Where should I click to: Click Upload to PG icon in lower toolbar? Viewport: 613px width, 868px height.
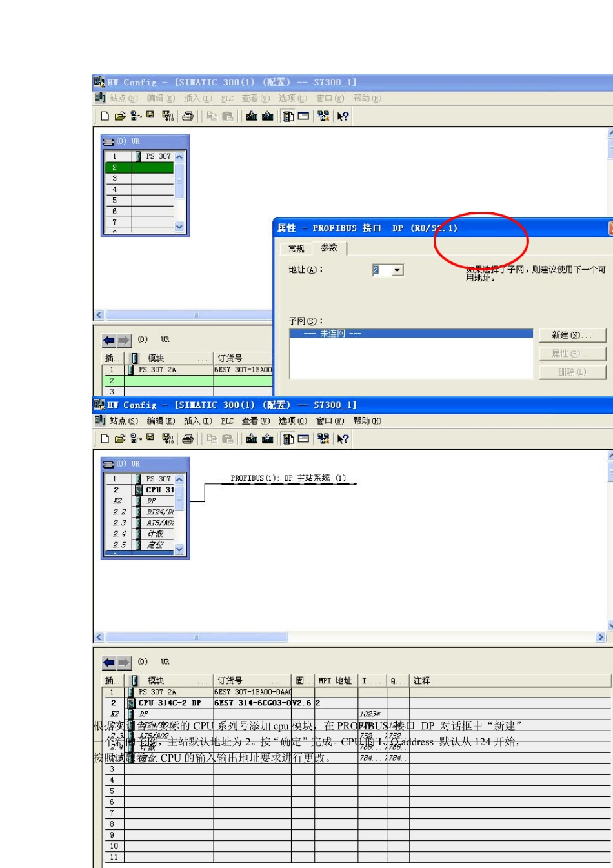tap(268, 439)
